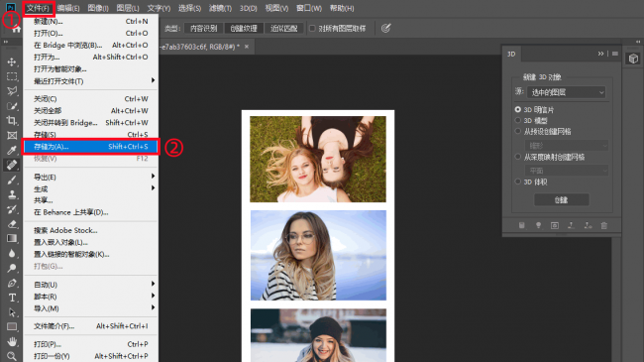Click the pressure-for-size brush icon in options bar
This screenshot has width=644, height=362.
385,28
